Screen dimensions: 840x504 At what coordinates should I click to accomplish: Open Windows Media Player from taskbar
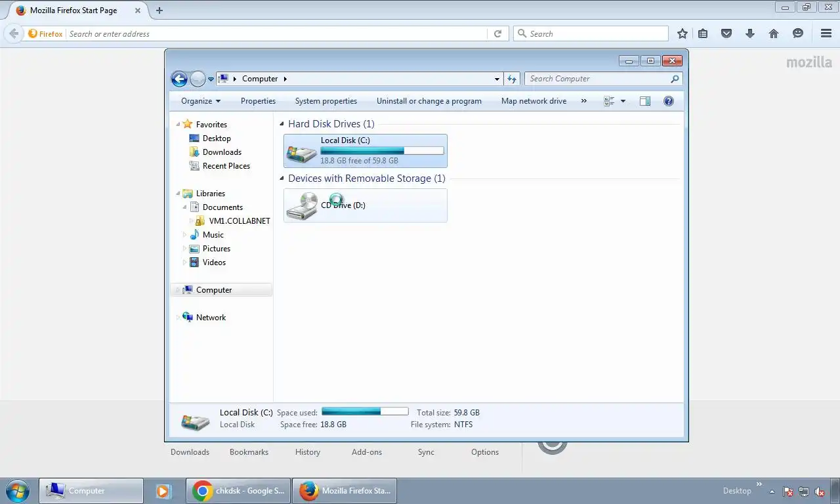tap(163, 491)
